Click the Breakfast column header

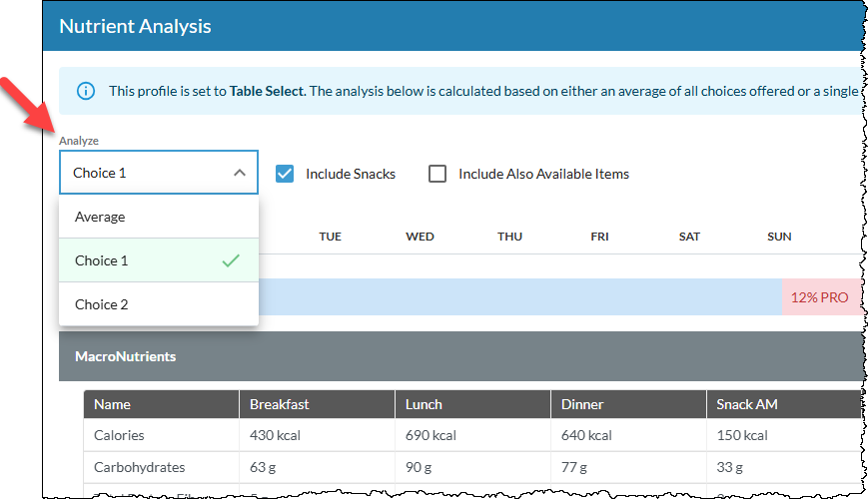[x=318, y=404]
